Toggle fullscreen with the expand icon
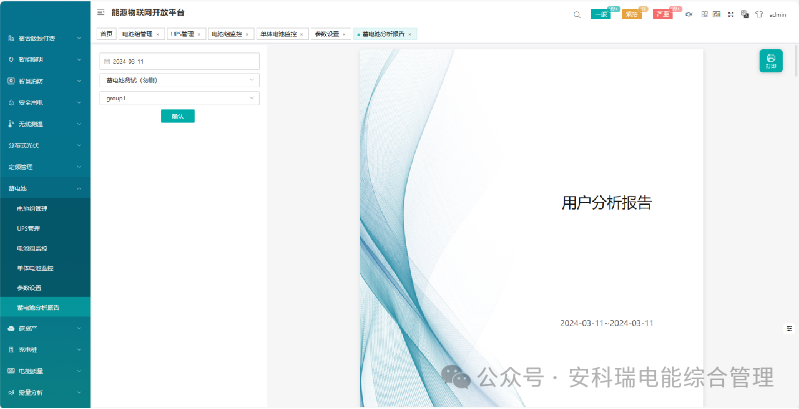The height and width of the screenshot is (409, 799). click(731, 15)
